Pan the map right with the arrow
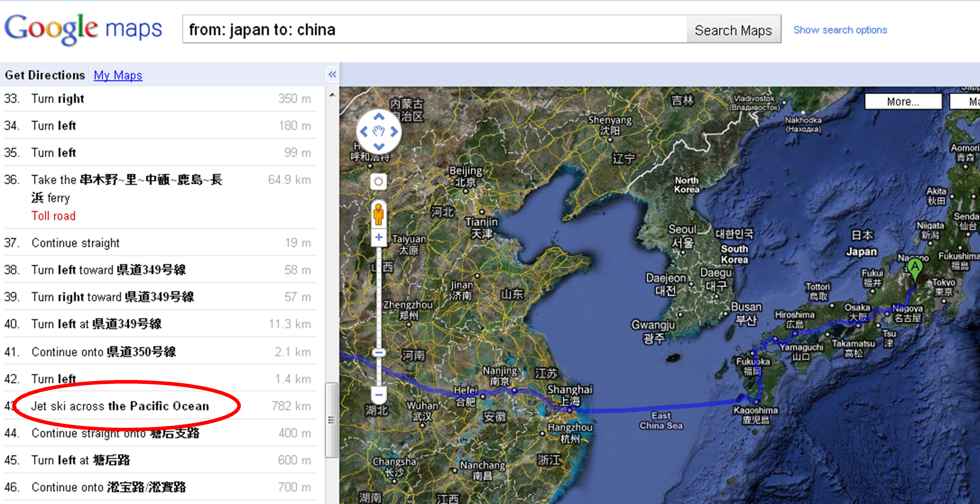This screenshot has width=980, height=504. point(394,132)
